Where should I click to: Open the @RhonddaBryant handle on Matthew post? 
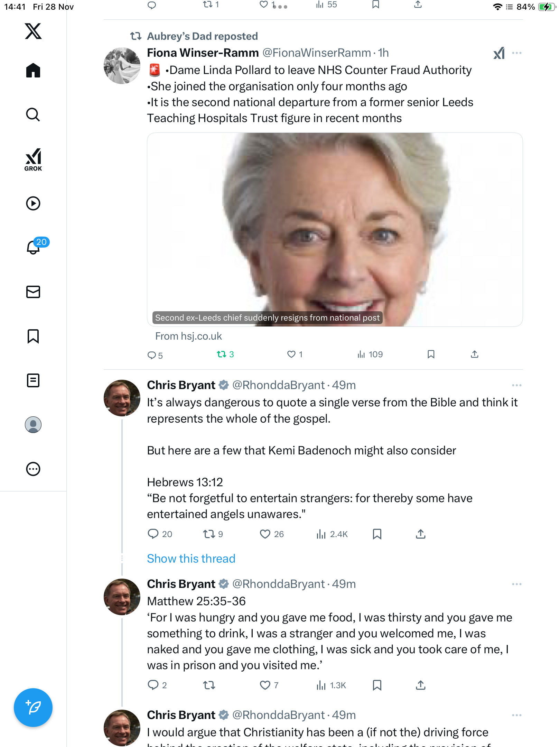pos(278,584)
